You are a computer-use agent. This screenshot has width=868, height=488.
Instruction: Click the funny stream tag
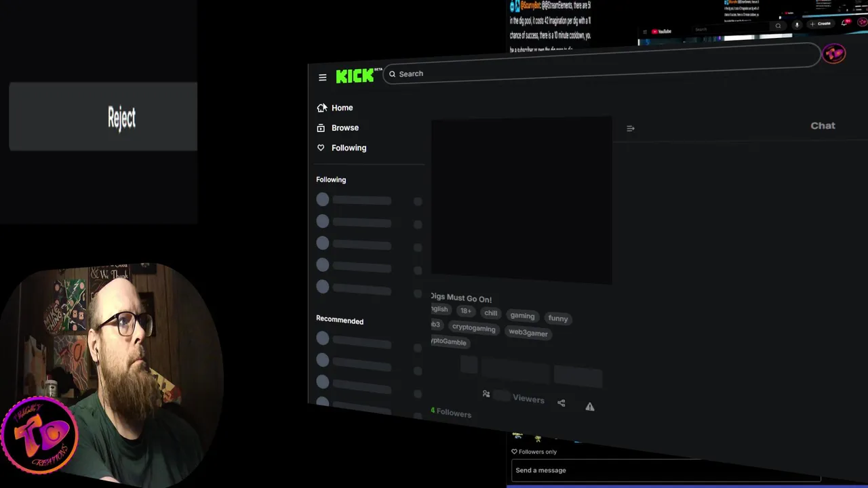[558, 319]
